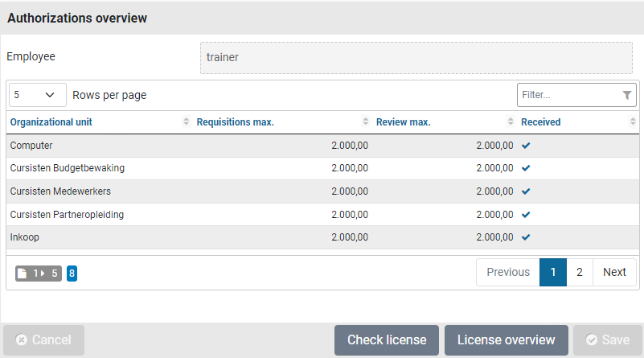Click the blue total records badge
644x358 pixels.
click(x=72, y=273)
